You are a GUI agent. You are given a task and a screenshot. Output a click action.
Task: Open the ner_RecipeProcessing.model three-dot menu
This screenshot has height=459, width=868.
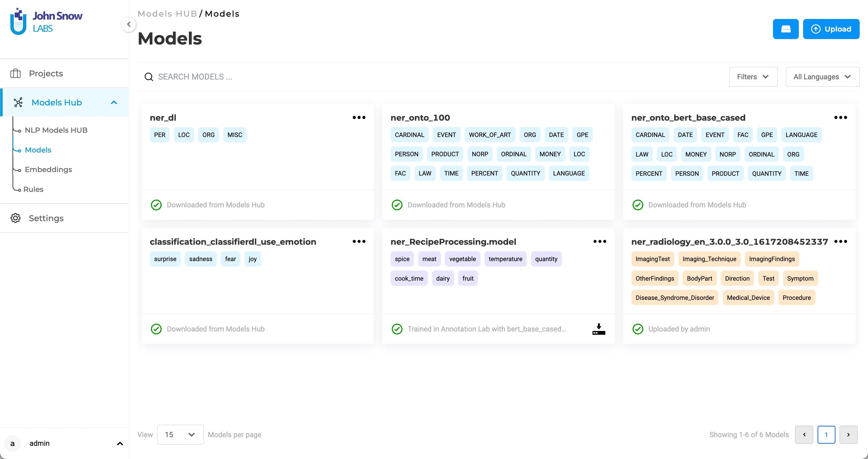(600, 242)
